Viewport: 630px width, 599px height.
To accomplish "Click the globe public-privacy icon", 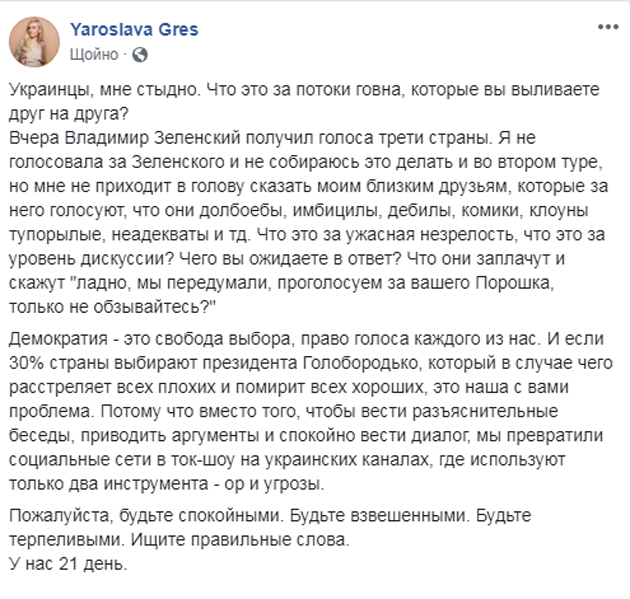I will (140, 53).
